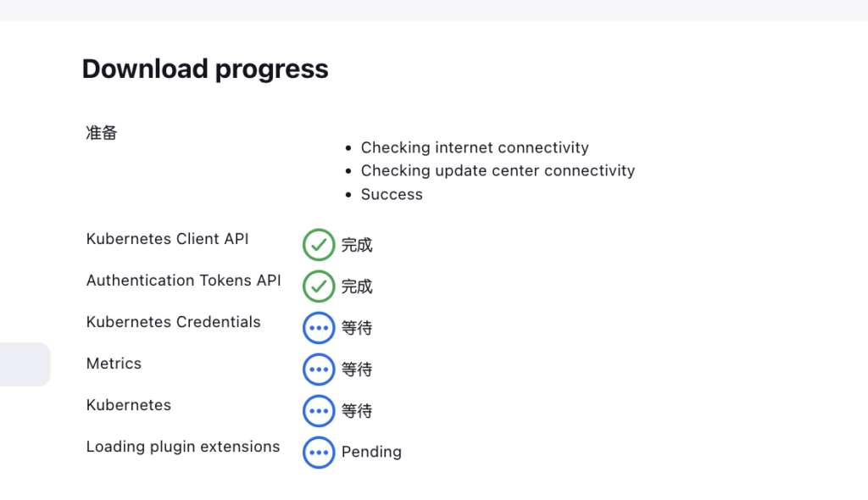
Task: Click the Authentication Tokens API plugin name
Action: coord(183,281)
